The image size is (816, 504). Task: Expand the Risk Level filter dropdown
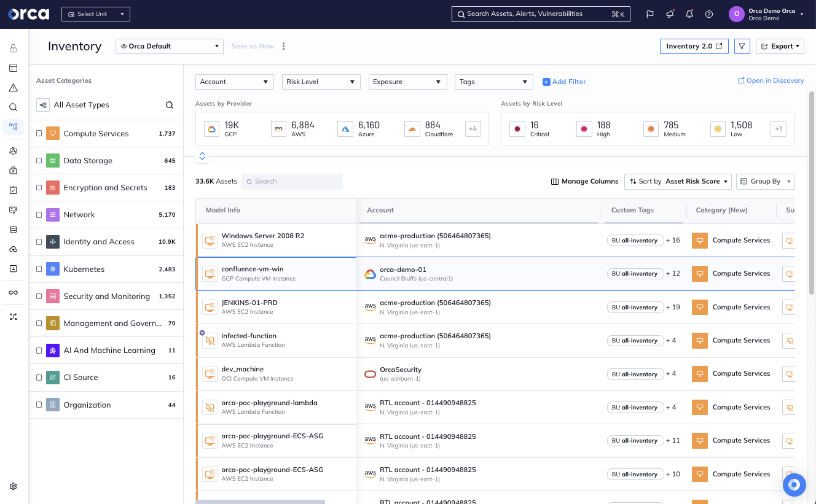[321, 82]
